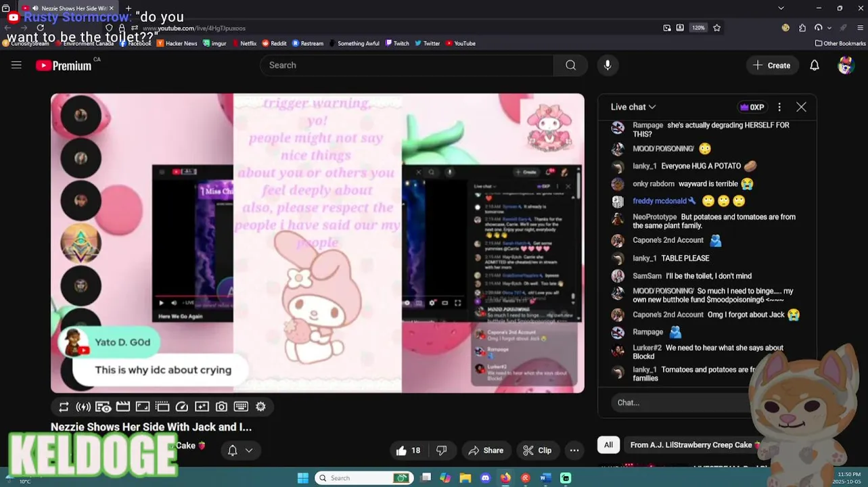Open File Explorer from the taskbar
868x487 pixels.
tap(465, 478)
